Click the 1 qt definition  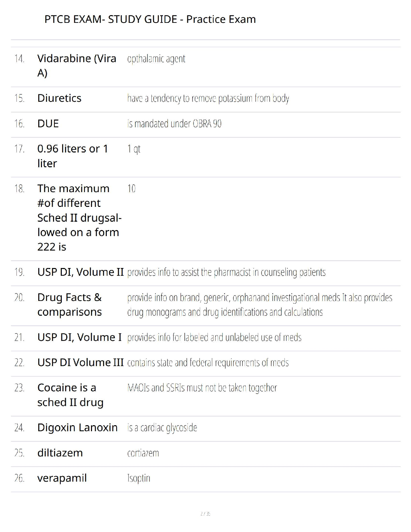pyautogui.click(x=134, y=149)
